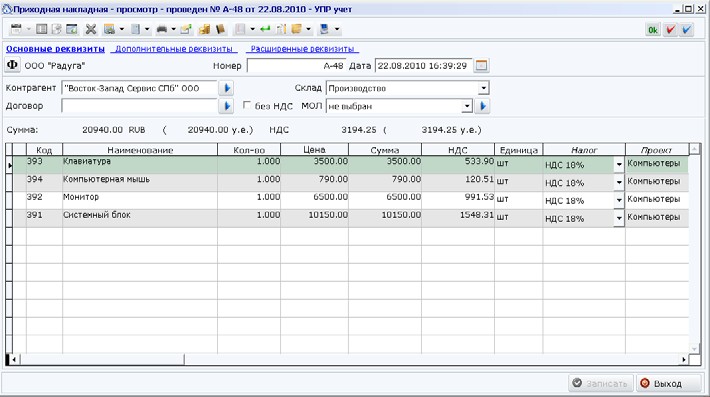This screenshot has width=710, height=397.
Task: Click the green Ok icon
Action: (652, 30)
